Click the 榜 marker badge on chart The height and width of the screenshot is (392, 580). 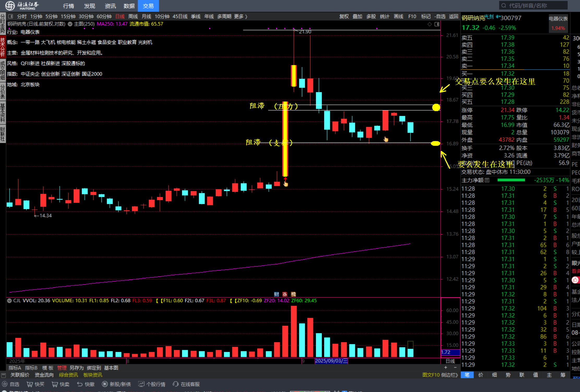point(294,294)
